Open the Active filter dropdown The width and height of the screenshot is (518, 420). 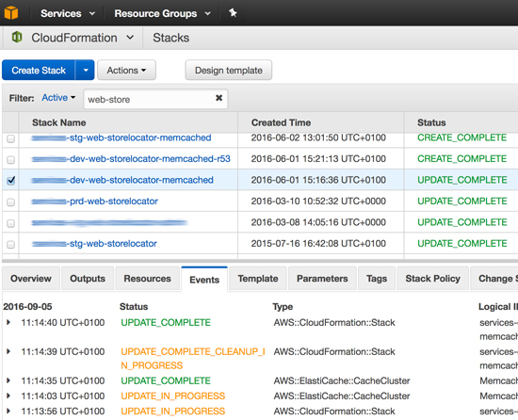pyautogui.click(x=58, y=98)
